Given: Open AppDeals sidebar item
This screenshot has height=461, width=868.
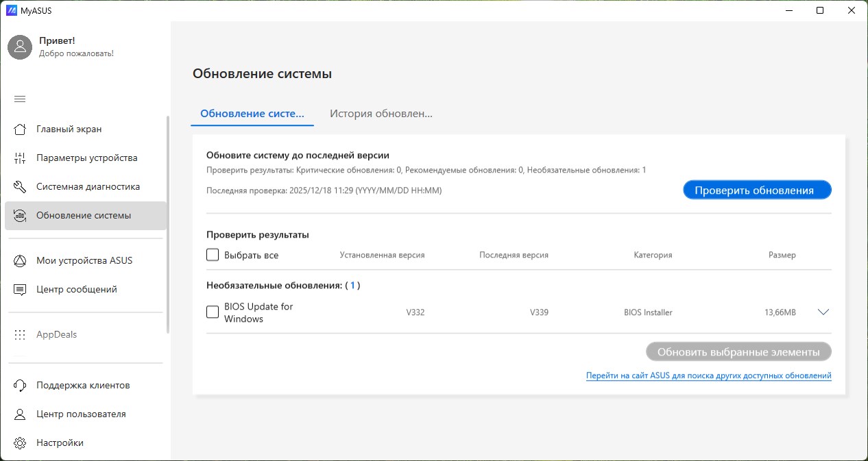Looking at the screenshot, I should pos(86,334).
